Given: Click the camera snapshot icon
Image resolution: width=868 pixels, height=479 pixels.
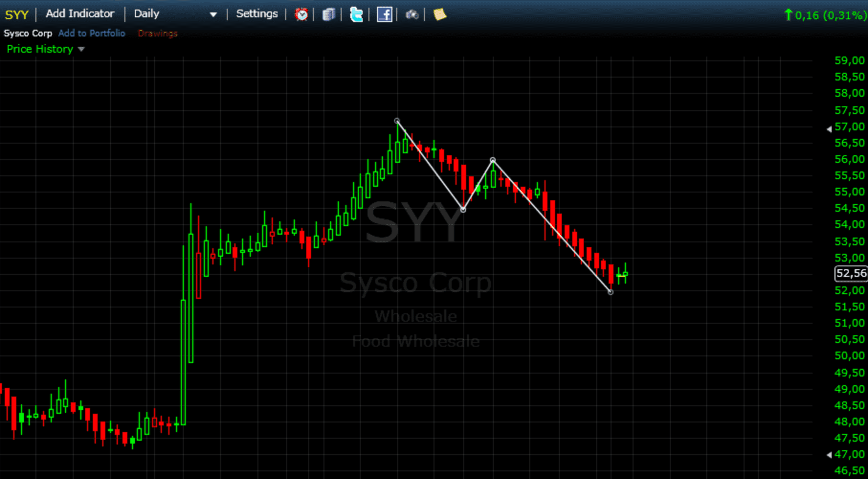Looking at the screenshot, I should click(412, 15).
